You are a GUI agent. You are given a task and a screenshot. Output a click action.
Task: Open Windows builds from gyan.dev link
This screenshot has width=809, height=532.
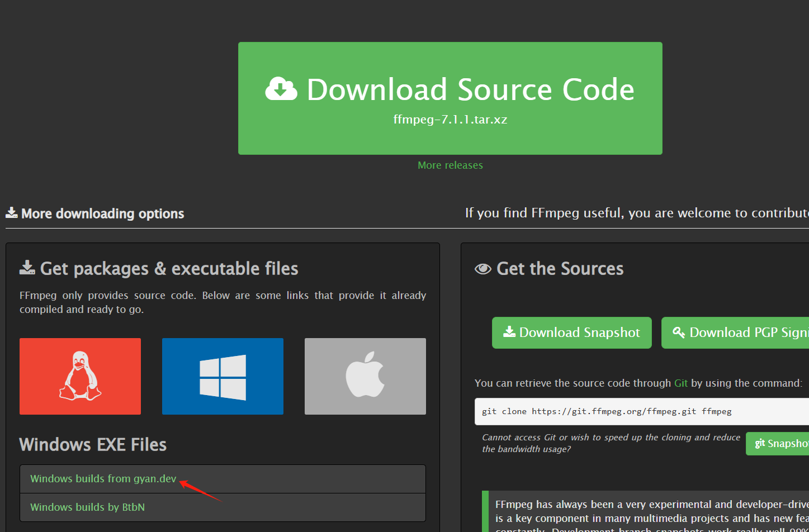coord(103,479)
